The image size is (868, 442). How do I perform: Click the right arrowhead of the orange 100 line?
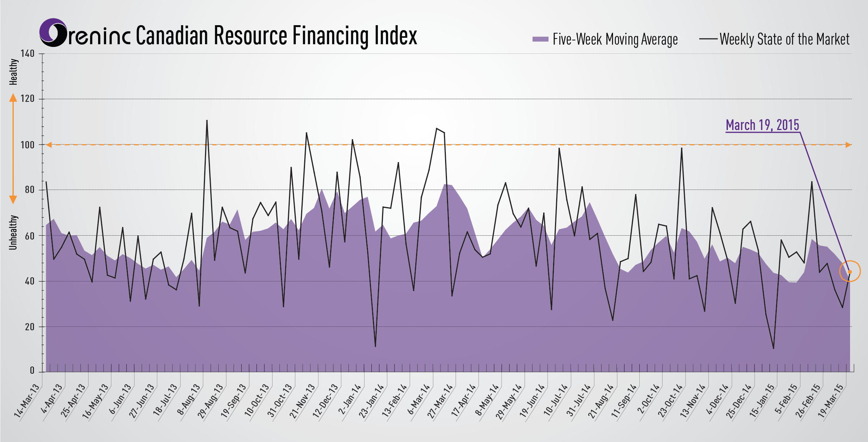pyautogui.click(x=848, y=145)
